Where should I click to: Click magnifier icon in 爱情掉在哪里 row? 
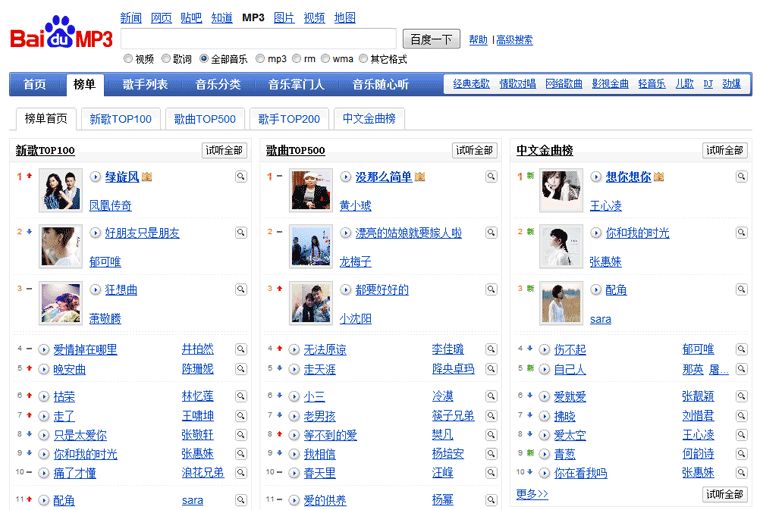[241, 349]
